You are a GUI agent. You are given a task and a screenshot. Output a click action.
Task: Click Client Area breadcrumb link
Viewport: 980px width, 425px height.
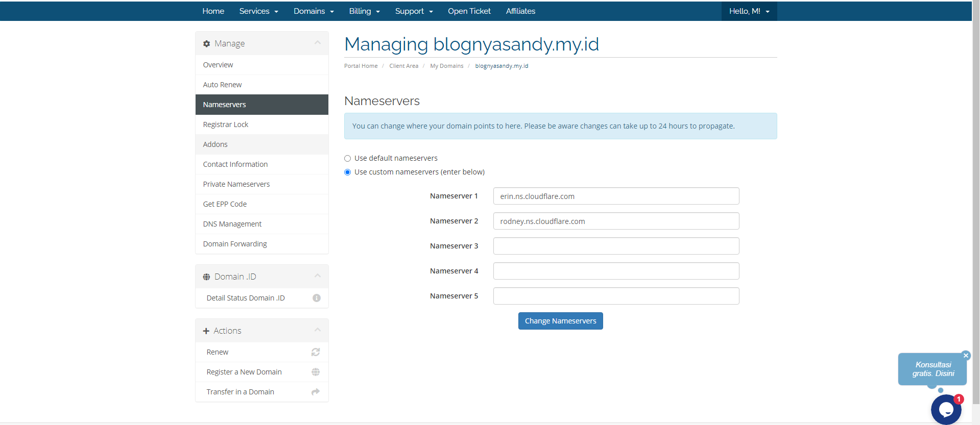(x=403, y=66)
